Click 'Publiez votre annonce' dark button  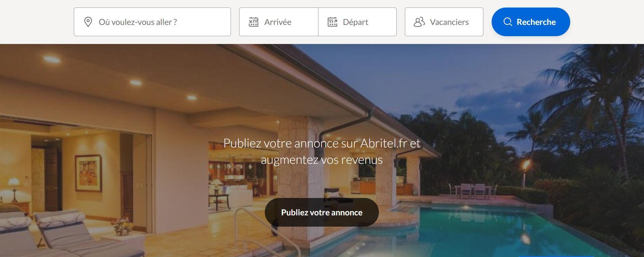(322, 212)
